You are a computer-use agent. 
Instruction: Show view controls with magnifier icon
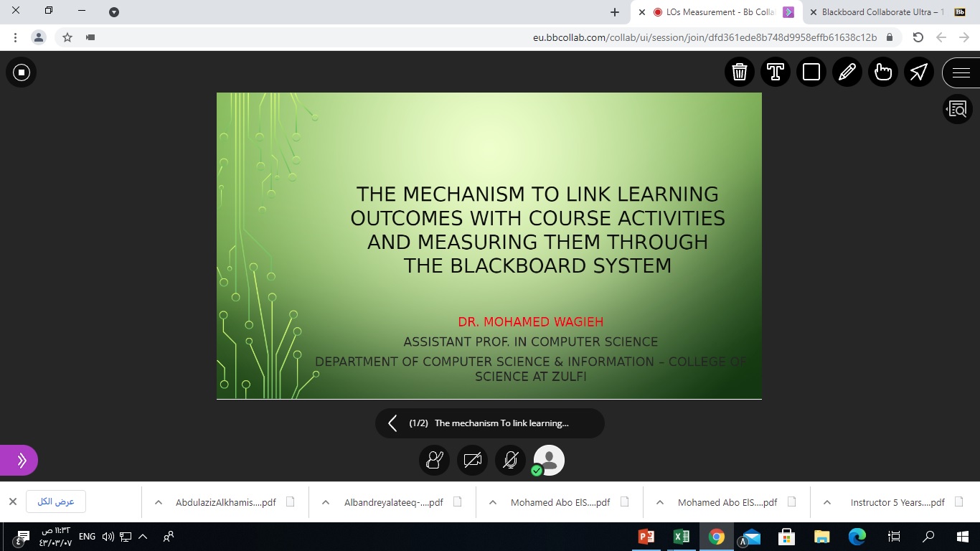coord(958,109)
